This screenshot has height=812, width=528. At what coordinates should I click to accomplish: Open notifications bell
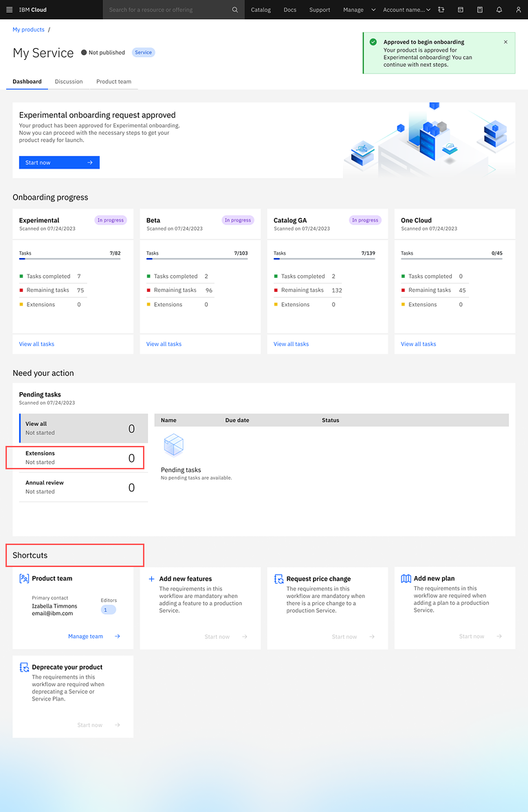[499, 10]
